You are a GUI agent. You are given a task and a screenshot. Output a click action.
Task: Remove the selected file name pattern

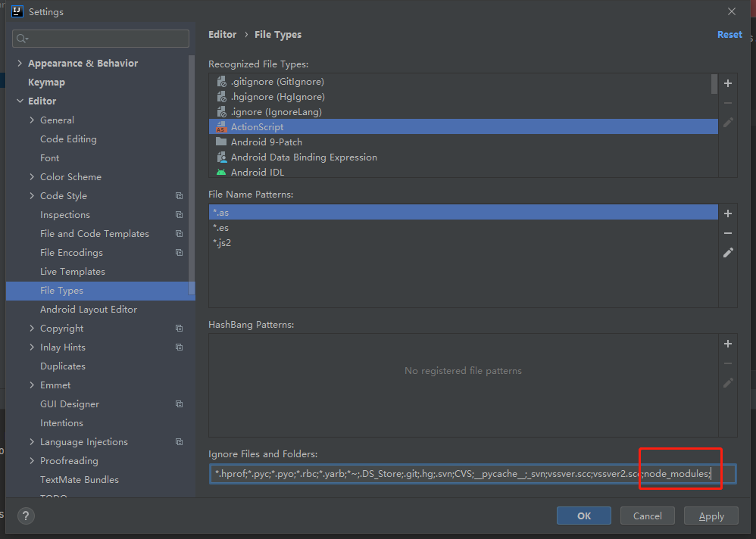tap(727, 233)
